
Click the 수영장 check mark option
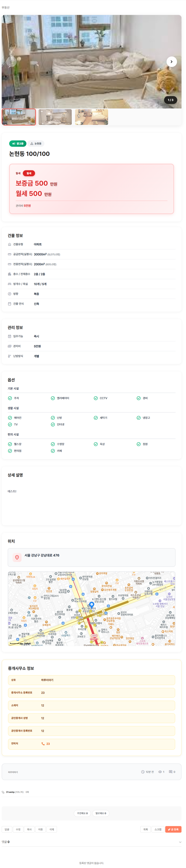click(x=53, y=444)
